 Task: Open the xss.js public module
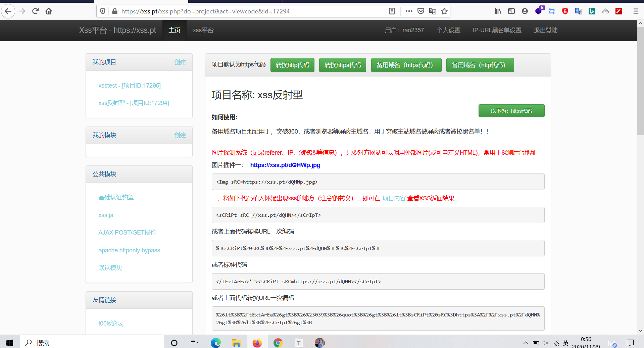[x=106, y=215]
